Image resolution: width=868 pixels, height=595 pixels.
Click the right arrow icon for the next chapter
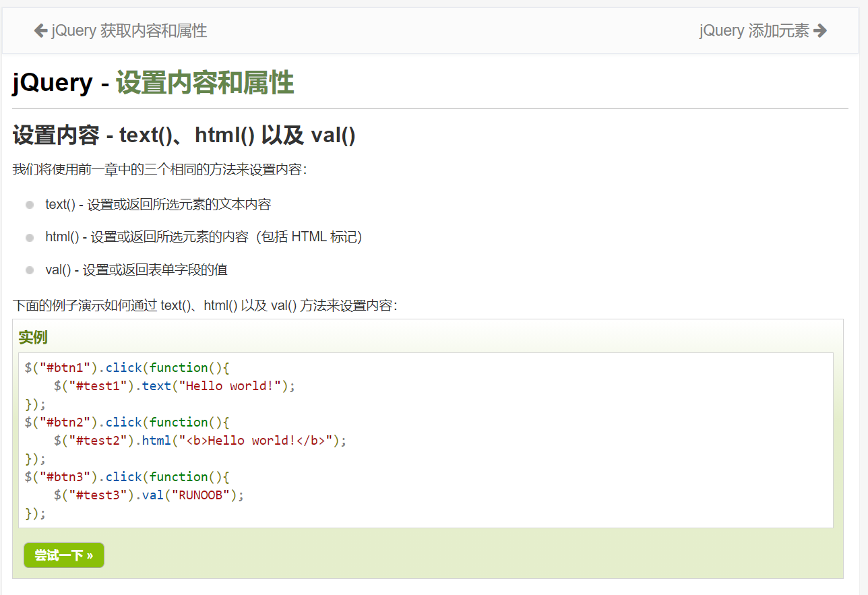pyautogui.click(x=820, y=30)
